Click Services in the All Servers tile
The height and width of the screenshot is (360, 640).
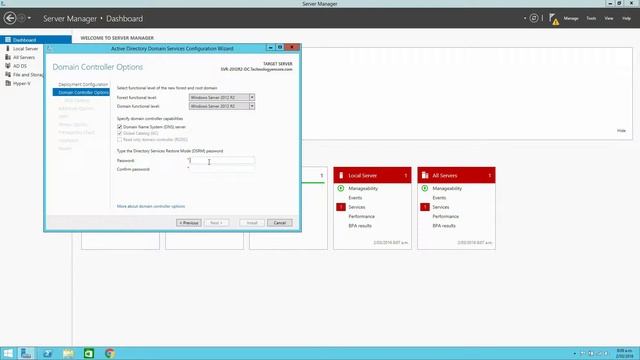point(441,207)
